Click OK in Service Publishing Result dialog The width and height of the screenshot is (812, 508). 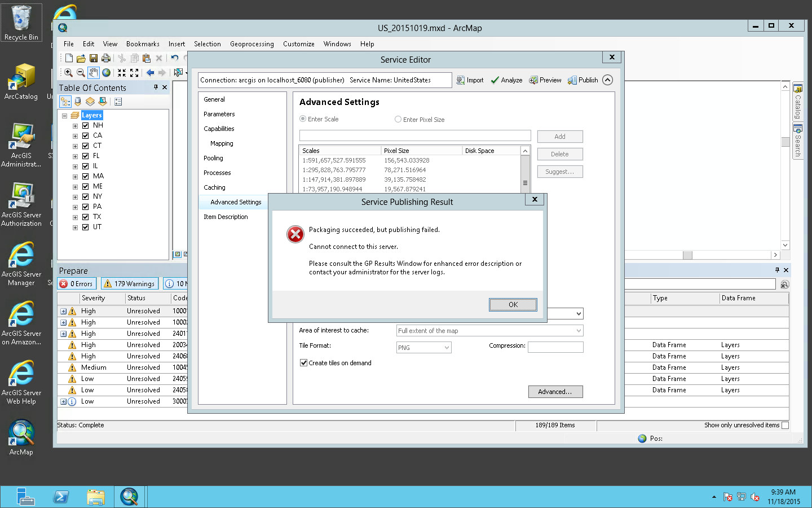click(x=513, y=305)
